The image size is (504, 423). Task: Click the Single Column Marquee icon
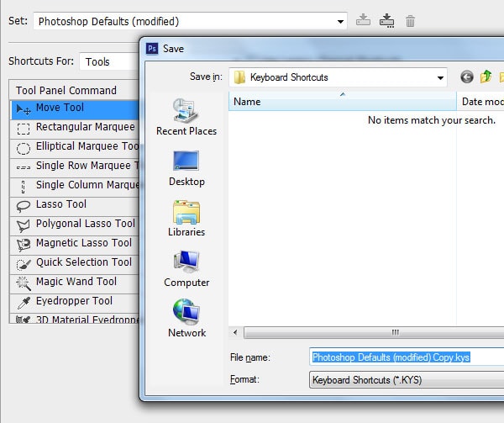[24, 187]
